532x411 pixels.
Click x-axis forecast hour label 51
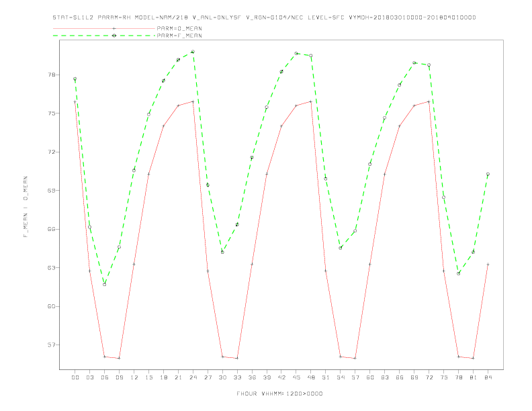[x=326, y=377]
